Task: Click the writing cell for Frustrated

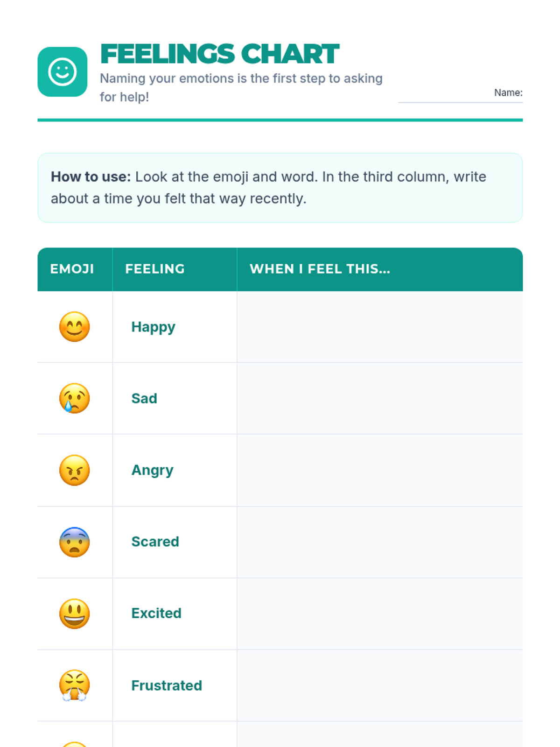Action: (x=380, y=685)
